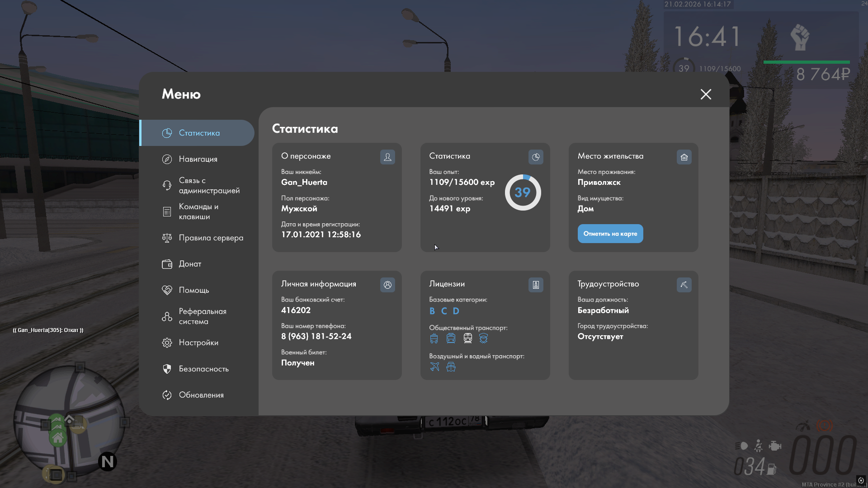Click category B license letter
Image resolution: width=868 pixels, height=488 pixels.
(x=432, y=311)
